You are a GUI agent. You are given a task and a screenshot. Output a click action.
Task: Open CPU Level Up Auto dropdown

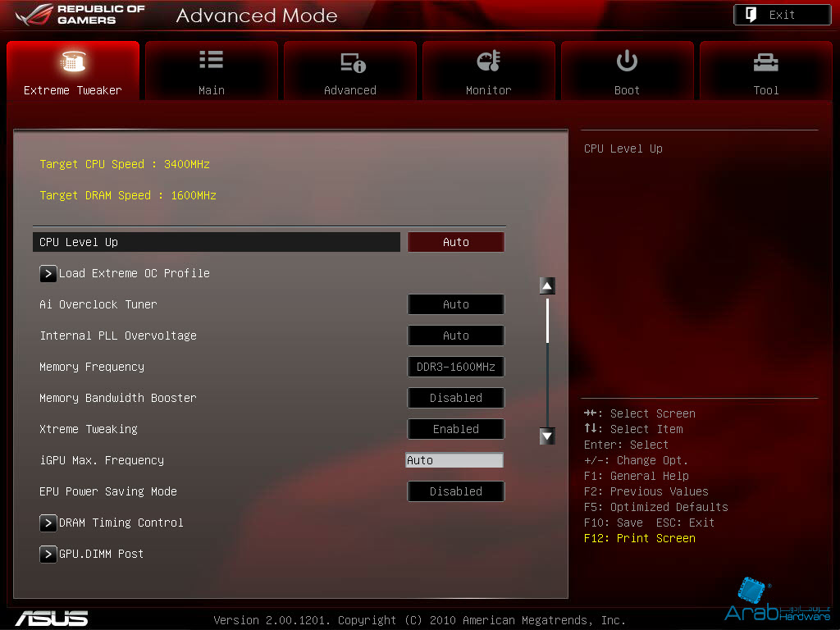(456, 242)
